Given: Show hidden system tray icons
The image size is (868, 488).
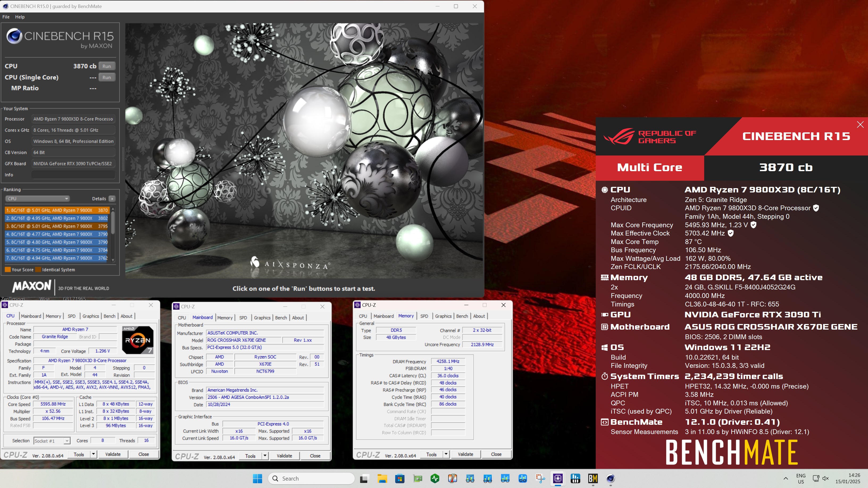Looking at the screenshot, I should (x=786, y=479).
